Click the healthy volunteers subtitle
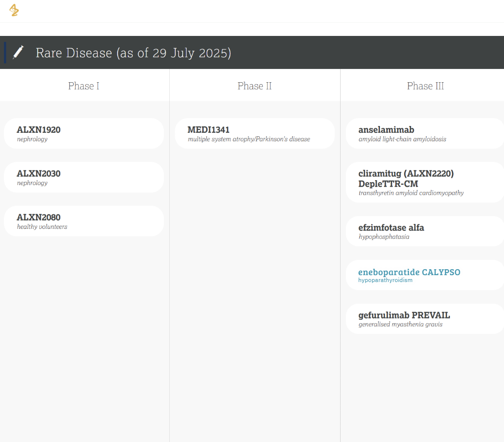The width and height of the screenshot is (504, 442). click(42, 227)
